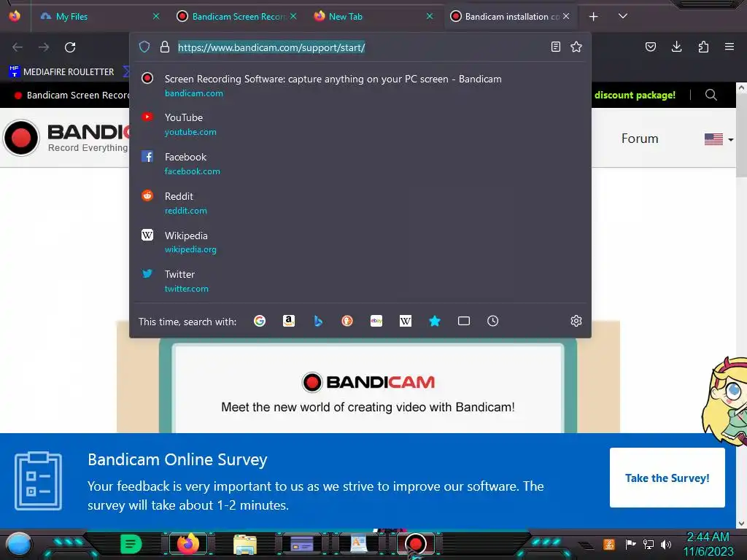Click the Take the Survey button
This screenshot has width=747, height=560.
(667, 478)
